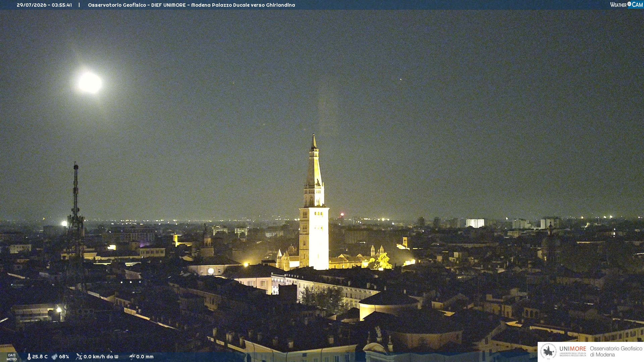Click the timestamp 29/07/2026 - 03:55:41

tap(44, 5)
